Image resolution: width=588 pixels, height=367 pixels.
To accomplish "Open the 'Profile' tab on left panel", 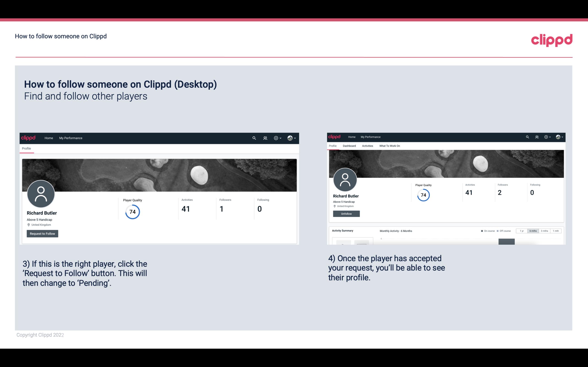I will click(x=26, y=148).
